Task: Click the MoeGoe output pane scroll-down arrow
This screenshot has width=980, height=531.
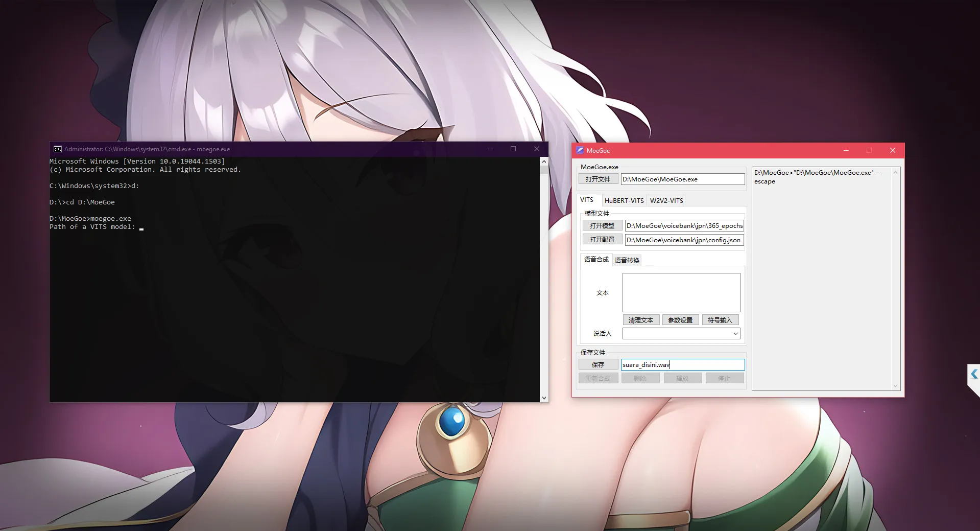Action: 895,386
